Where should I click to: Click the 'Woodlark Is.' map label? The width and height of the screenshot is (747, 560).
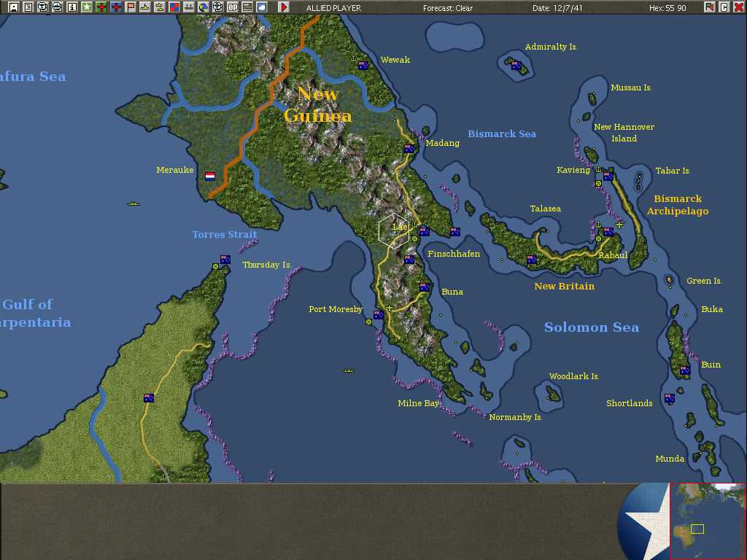[x=574, y=376]
